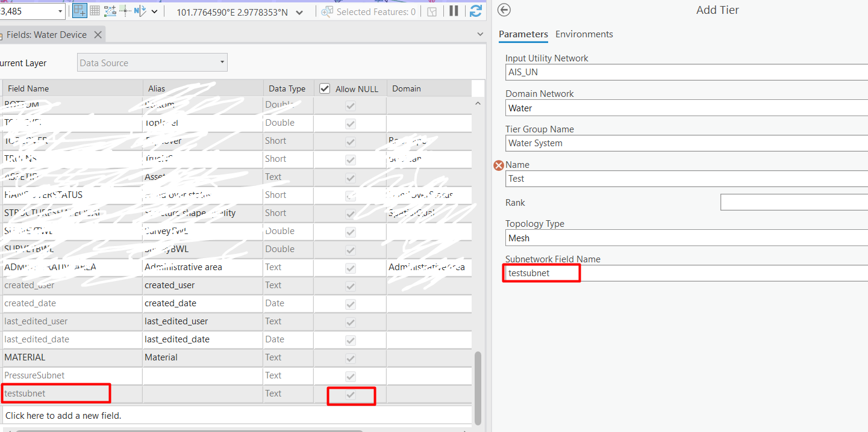Select the selection constraint icon next to scale
Image resolution: width=868 pixels, height=432 pixels.
[79, 11]
